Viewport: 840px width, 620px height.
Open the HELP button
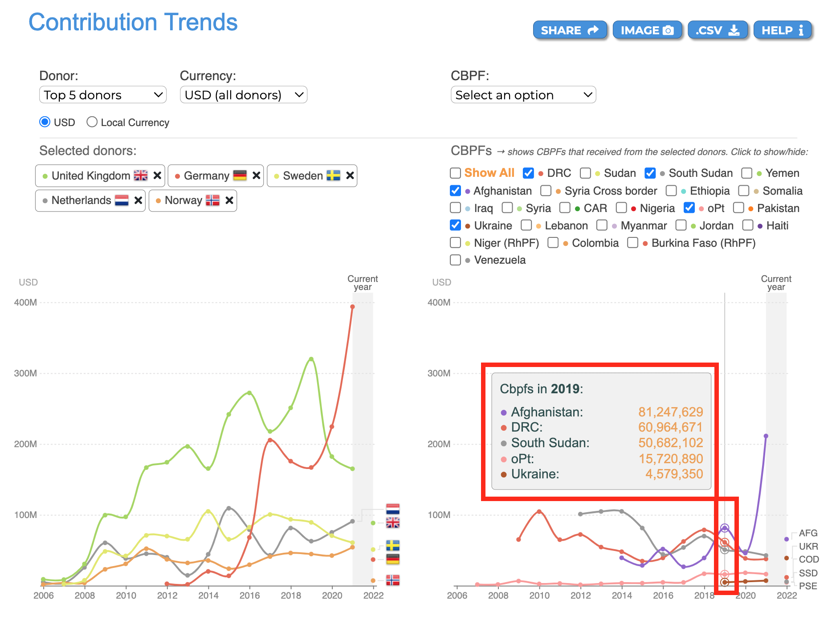(783, 30)
